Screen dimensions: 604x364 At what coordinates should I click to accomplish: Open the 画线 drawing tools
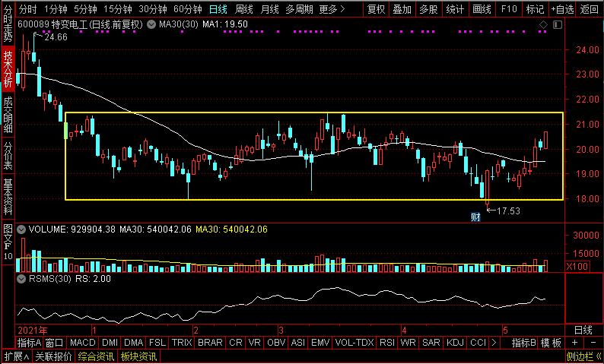coord(482,9)
